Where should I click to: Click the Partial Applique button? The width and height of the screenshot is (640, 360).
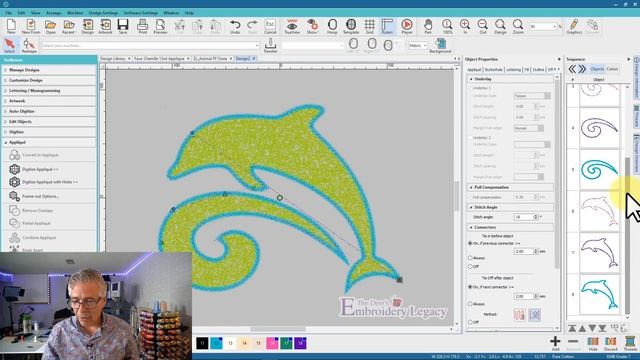pos(36,223)
